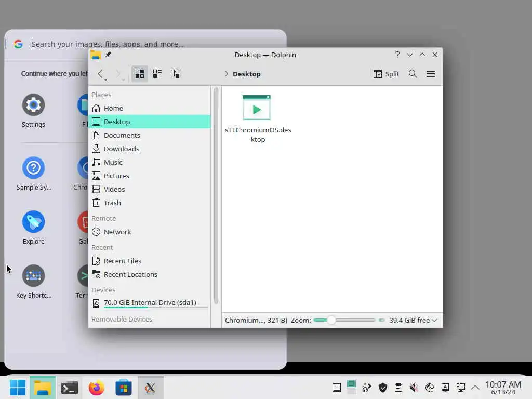Click the Dolphin folder icon in titlebar
Image resolution: width=532 pixels, height=399 pixels.
[x=96, y=55]
